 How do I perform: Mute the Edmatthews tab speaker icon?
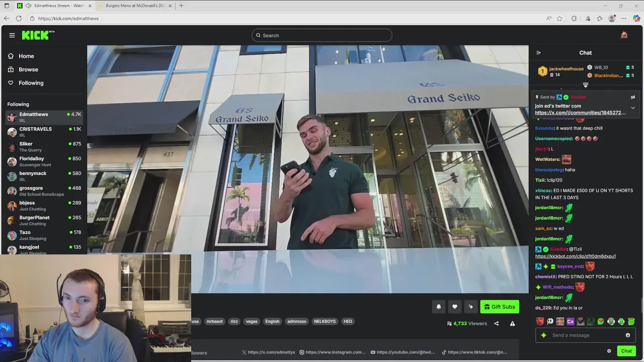29,6
